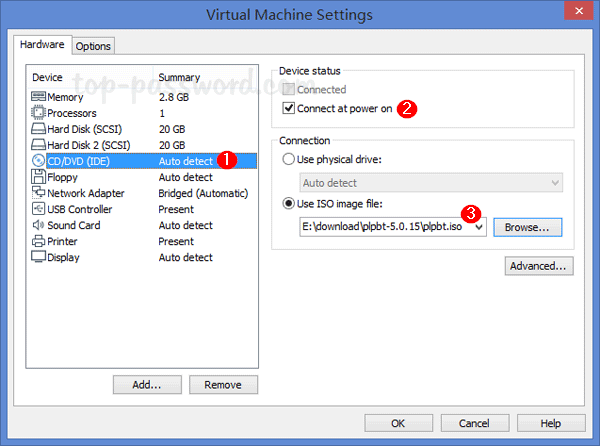The image size is (600, 446).
Task: Select the Memory device icon
Action: click(x=38, y=97)
